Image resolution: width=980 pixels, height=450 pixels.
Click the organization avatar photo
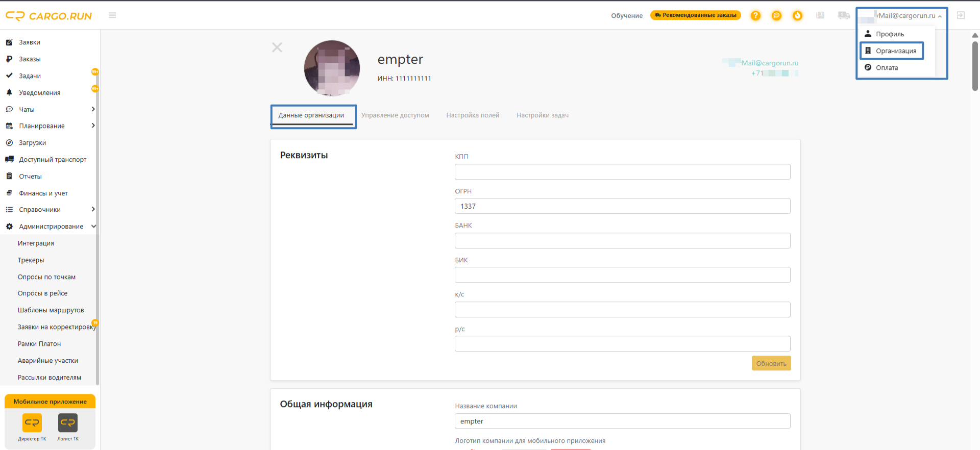pos(332,68)
